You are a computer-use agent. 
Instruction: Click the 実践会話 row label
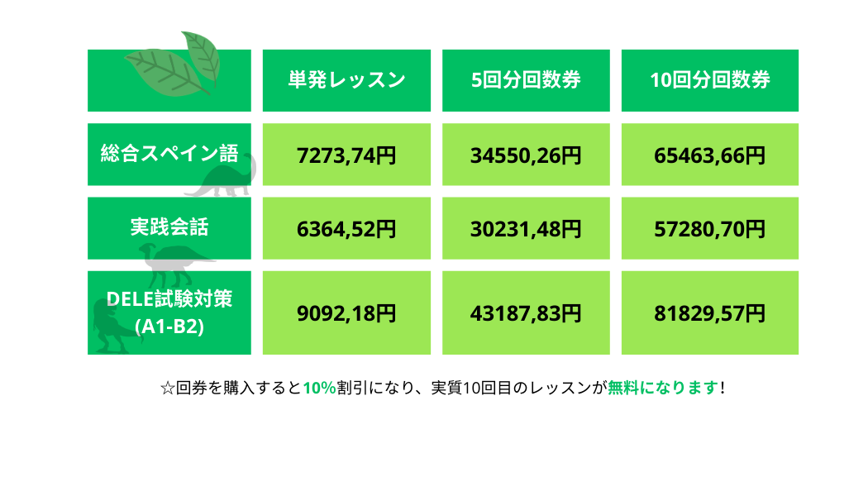click(169, 227)
